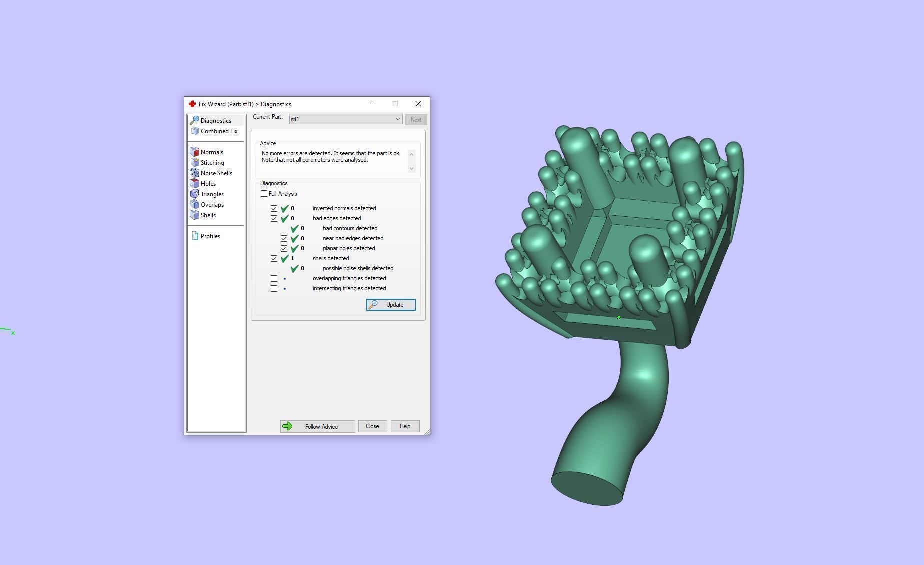Click the Noise Shells icon
The height and width of the screenshot is (565, 924).
(x=195, y=173)
